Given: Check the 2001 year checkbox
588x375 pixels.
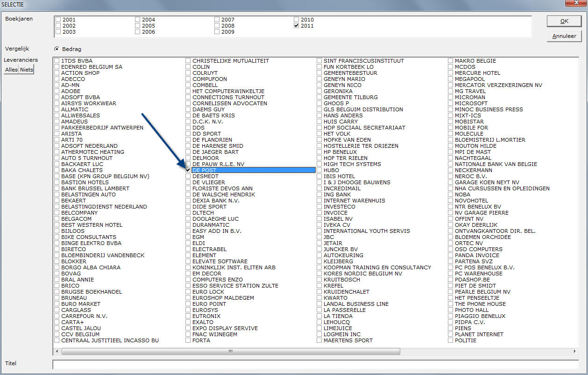Looking at the screenshot, I should point(58,20).
